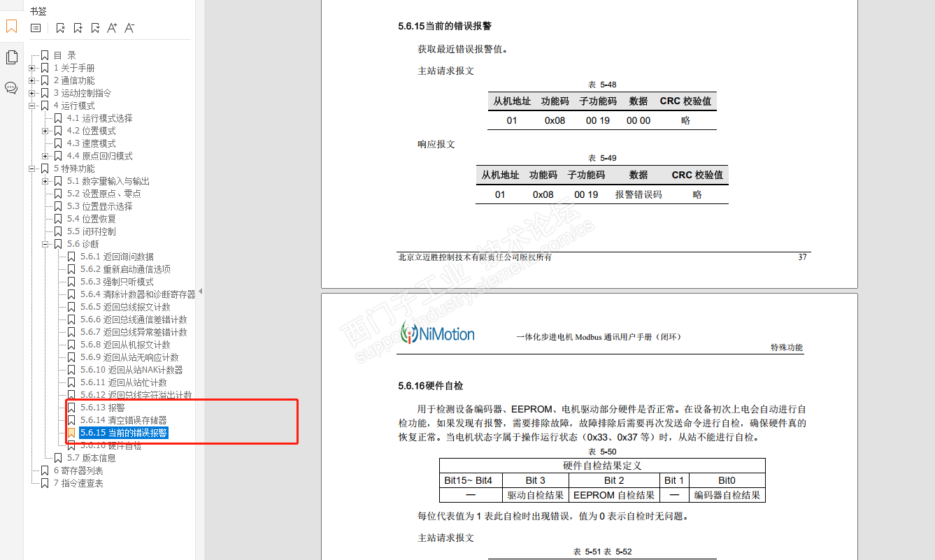This screenshot has width=935, height=560.
Task: Select bookmark '4.3 速度模式'
Action: (91, 143)
